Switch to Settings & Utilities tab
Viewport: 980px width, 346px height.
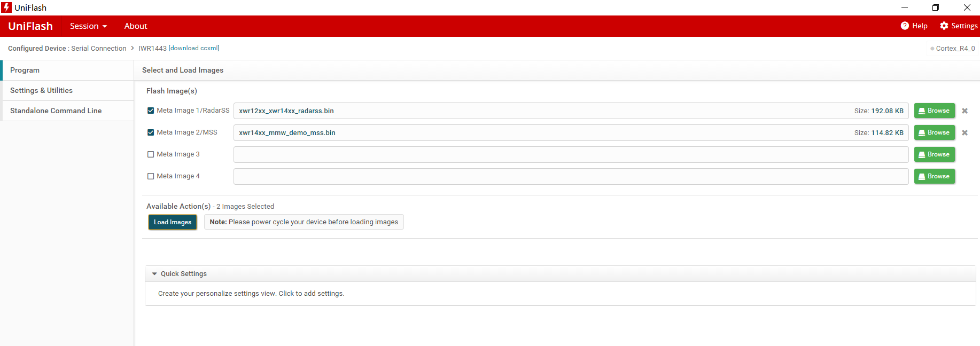67,91
